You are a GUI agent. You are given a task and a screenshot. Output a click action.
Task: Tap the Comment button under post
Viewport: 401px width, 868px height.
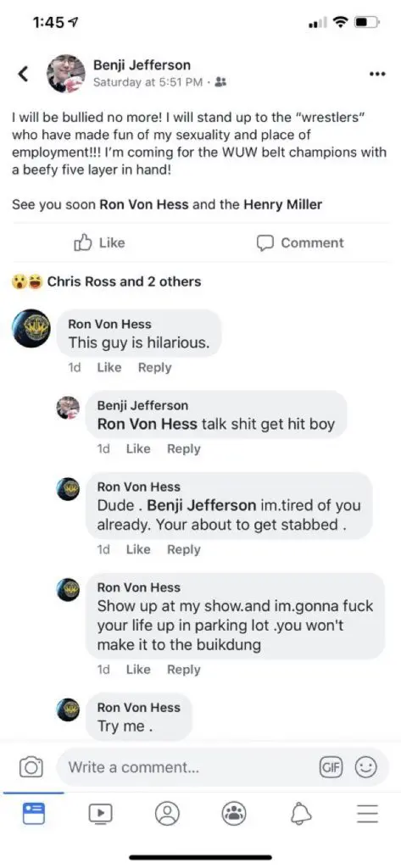(x=299, y=242)
